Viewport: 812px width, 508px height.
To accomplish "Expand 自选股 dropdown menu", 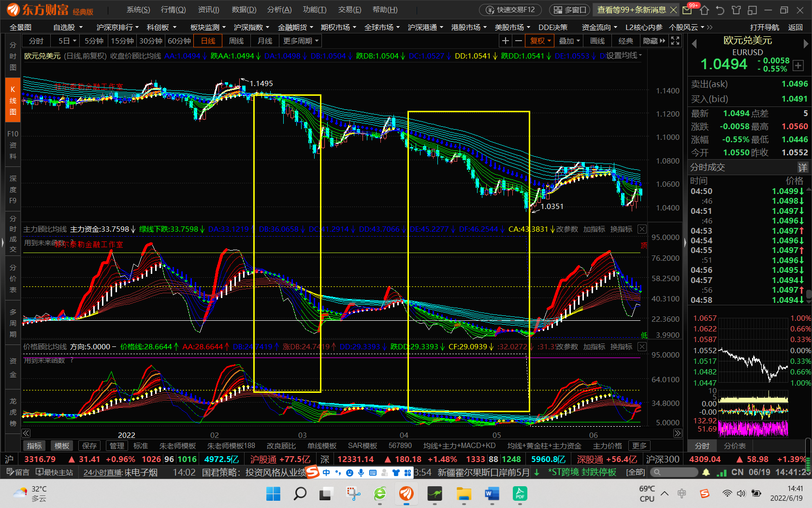I will tap(68, 28).
